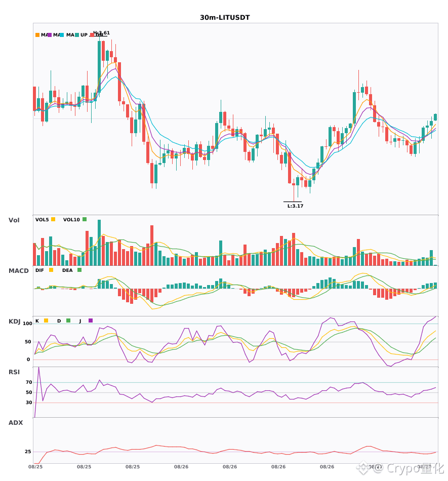Click the orange MA legend swatch
The image size is (448, 481).
[37, 35]
